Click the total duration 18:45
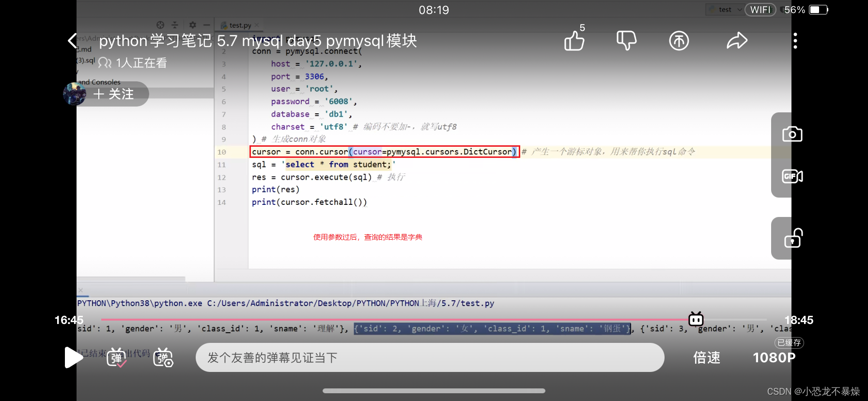 [799, 320]
